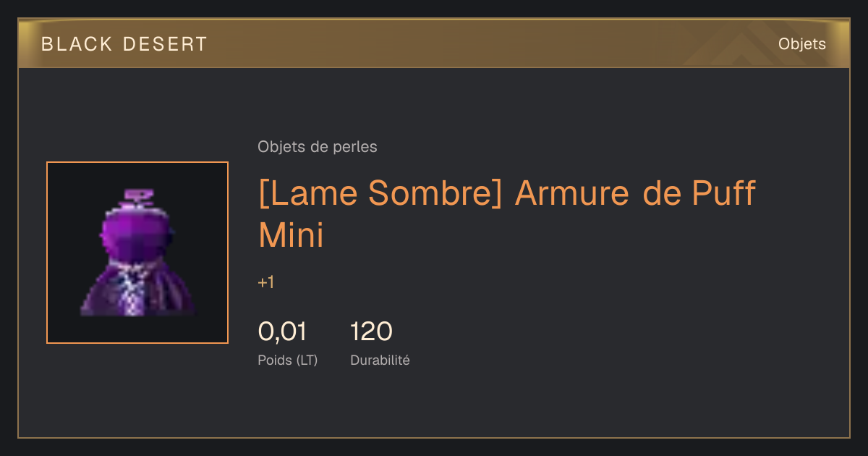Image resolution: width=868 pixels, height=456 pixels.
Task: Select the +1 enhancement level text
Action: (x=265, y=282)
